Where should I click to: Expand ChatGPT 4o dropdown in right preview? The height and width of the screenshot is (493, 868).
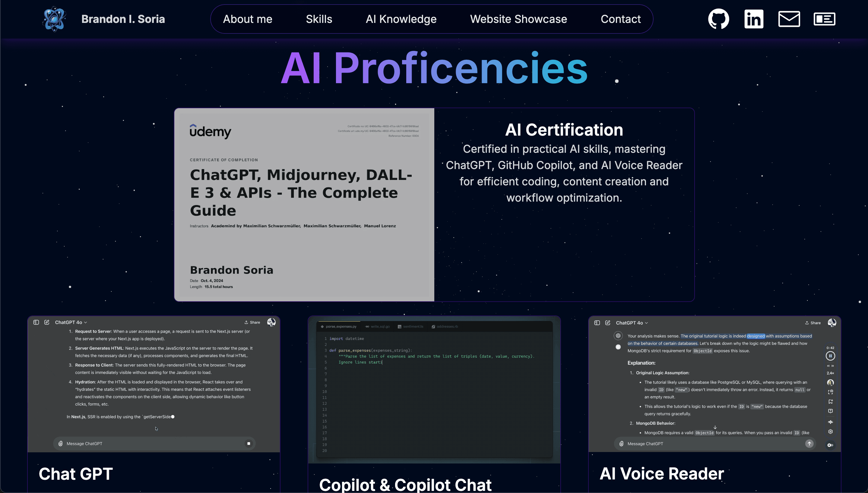tap(632, 323)
